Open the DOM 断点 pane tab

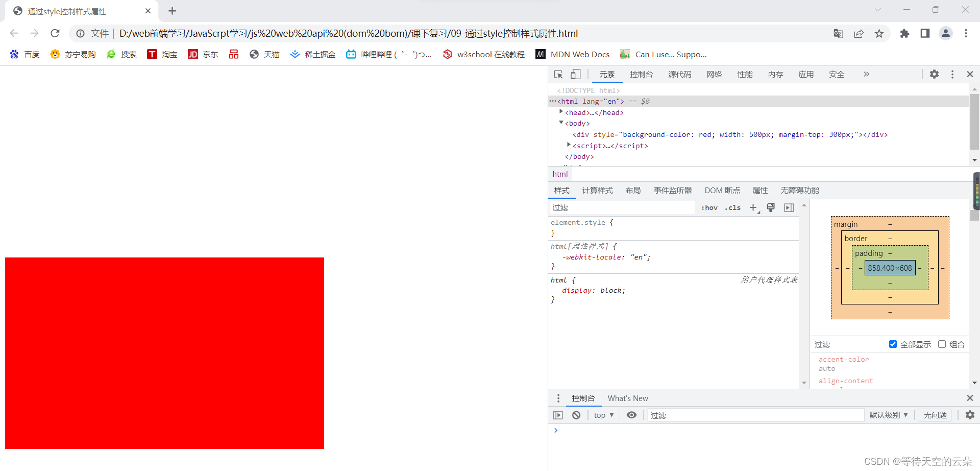(722, 191)
